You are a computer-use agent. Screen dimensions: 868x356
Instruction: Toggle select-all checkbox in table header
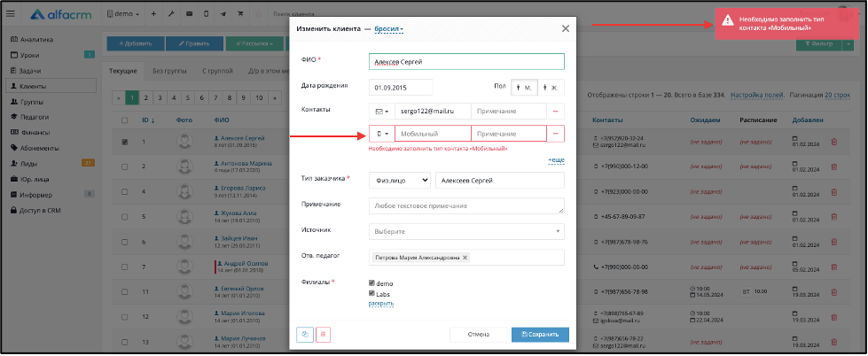pos(124,120)
